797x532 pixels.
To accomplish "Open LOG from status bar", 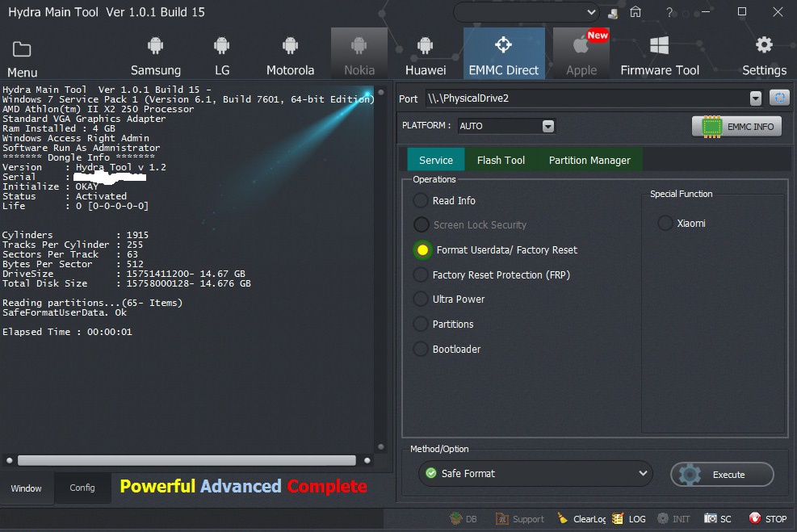I will (629, 519).
